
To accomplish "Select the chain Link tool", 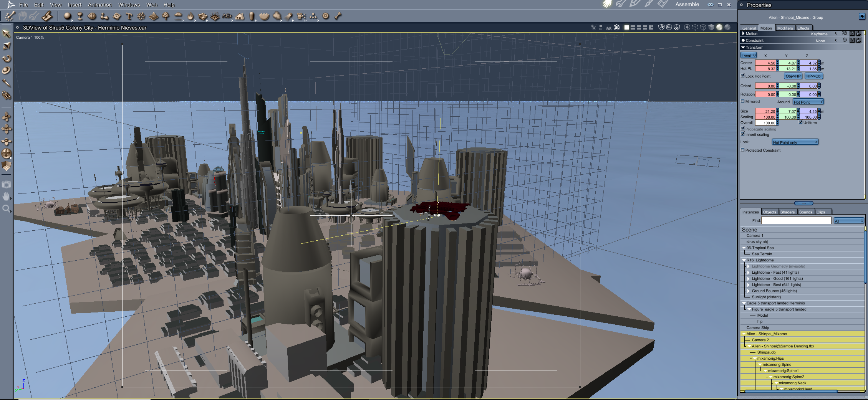I will 6,95.
